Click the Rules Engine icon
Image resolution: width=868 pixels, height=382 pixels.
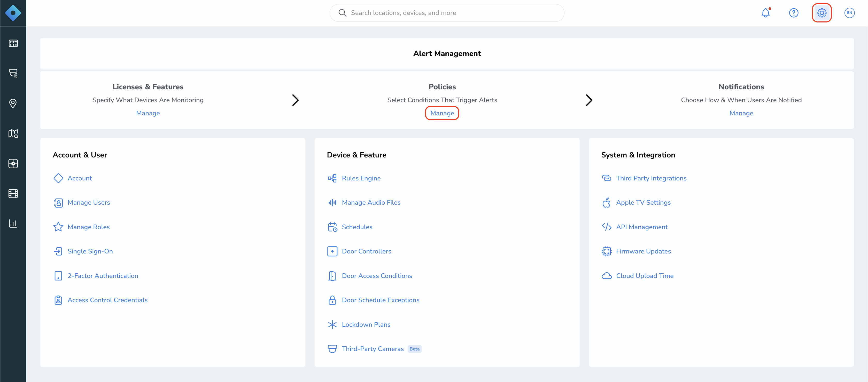point(332,178)
